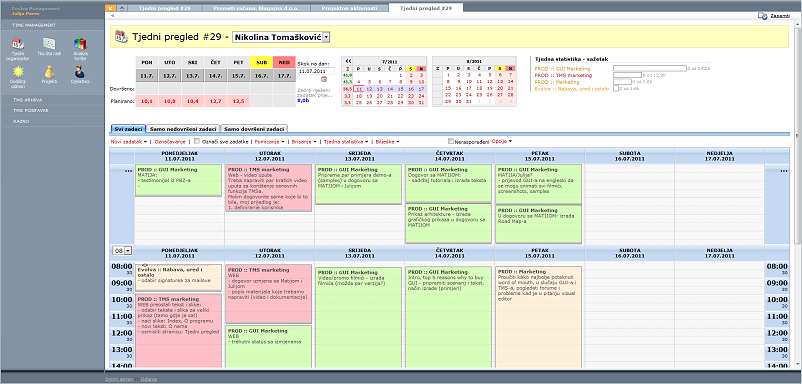Click the Odjava logout link

click(149, 379)
